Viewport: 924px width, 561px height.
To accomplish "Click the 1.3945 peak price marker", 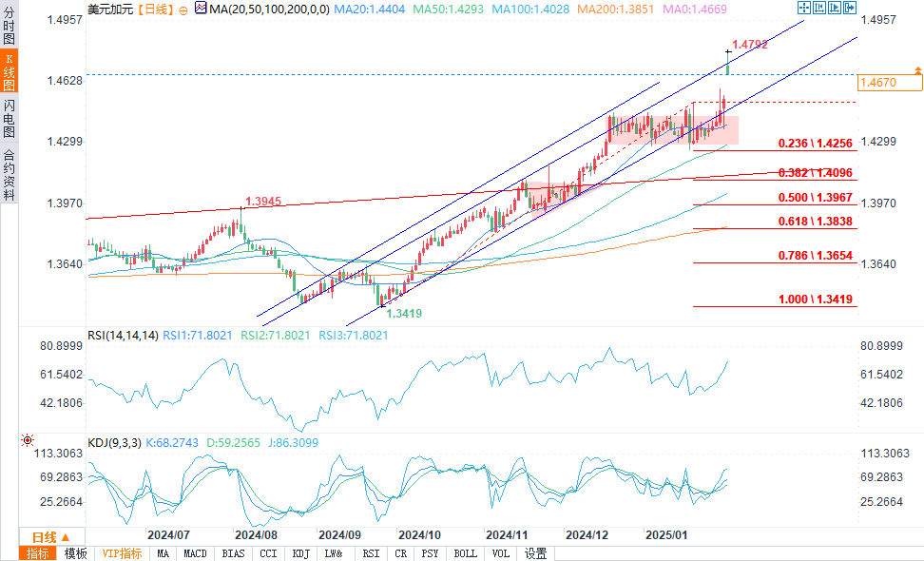I will 263,202.
